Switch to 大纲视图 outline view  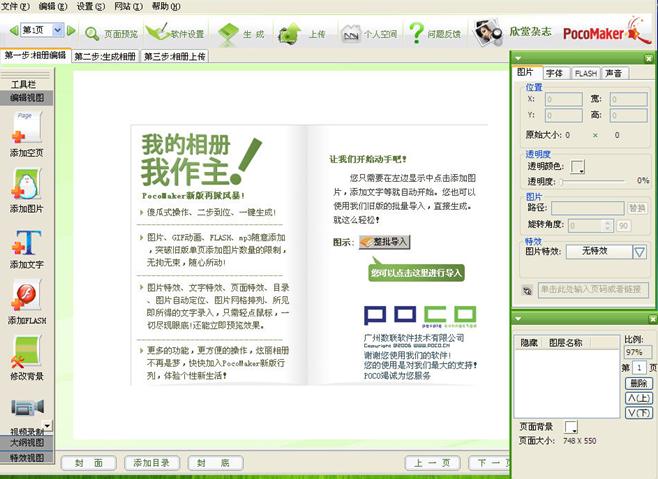[x=27, y=442]
